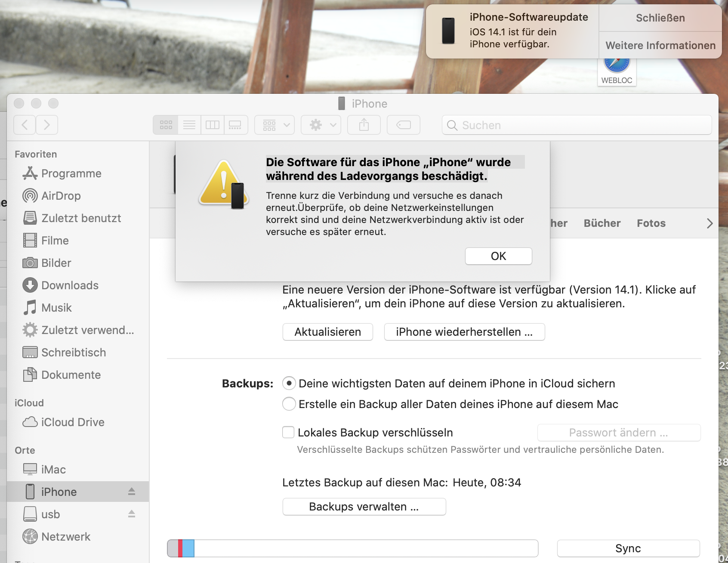Click the iPhone storage usage bar
Image resolution: width=728 pixels, height=563 pixels.
(x=353, y=548)
